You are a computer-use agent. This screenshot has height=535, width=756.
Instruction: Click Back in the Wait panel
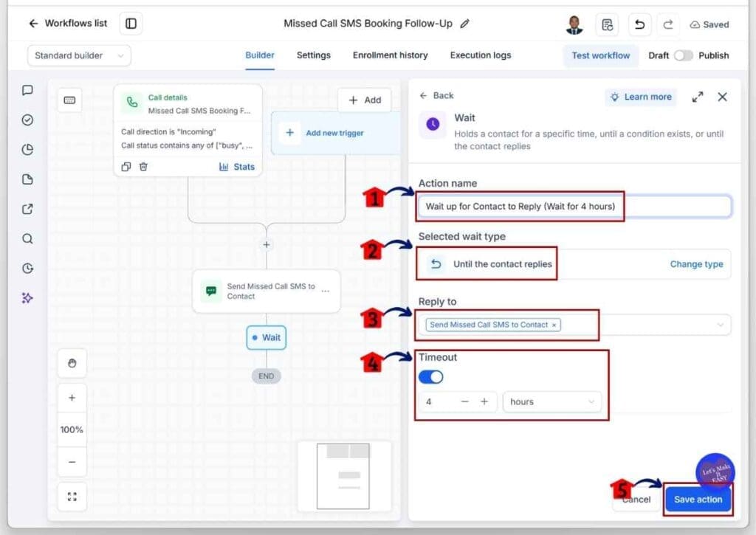[436, 95]
